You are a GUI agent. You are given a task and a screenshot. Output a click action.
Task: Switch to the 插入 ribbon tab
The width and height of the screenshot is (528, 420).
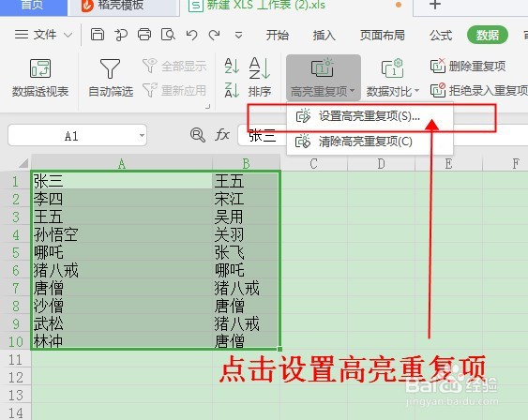324,35
